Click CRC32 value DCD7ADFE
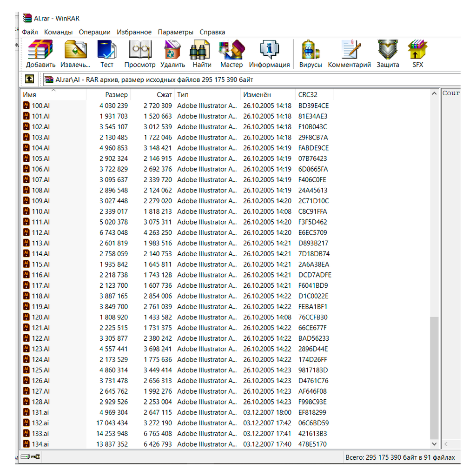This screenshot has width=476, height=476. [315, 275]
